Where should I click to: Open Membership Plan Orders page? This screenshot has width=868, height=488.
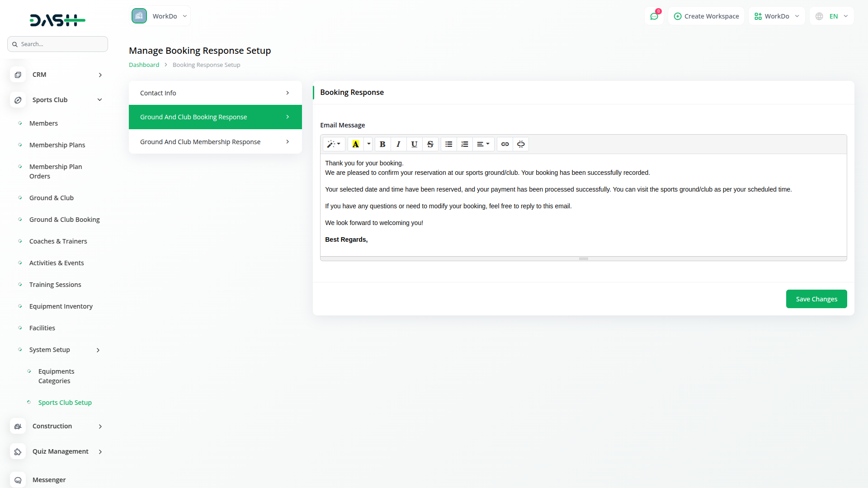(56, 171)
